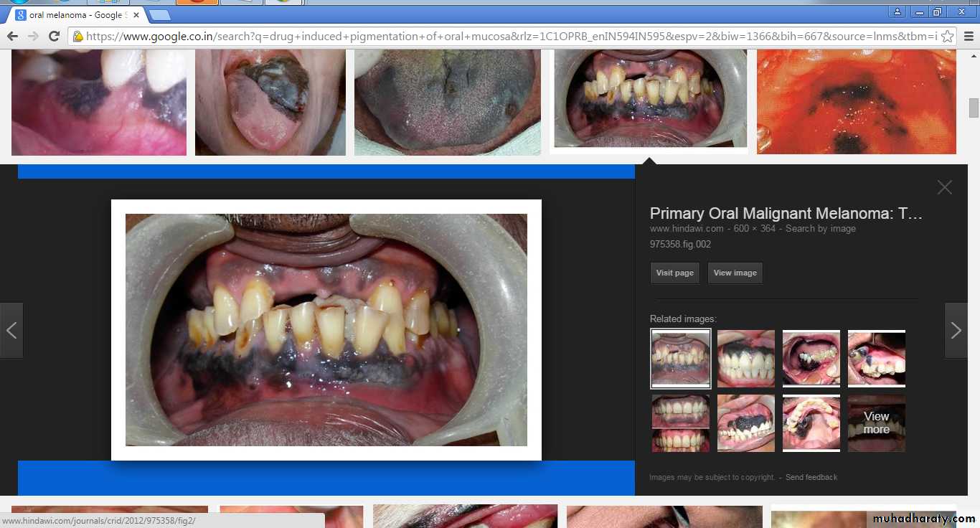The height and width of the screenshot is (528, 980).
Task: Click View more related images tile
Action: (x=876, y=423)
